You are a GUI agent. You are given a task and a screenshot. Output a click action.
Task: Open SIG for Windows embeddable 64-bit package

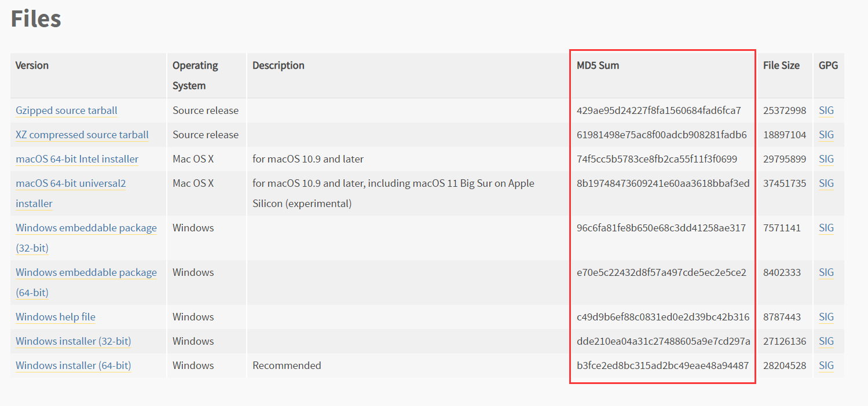point(826,272)
